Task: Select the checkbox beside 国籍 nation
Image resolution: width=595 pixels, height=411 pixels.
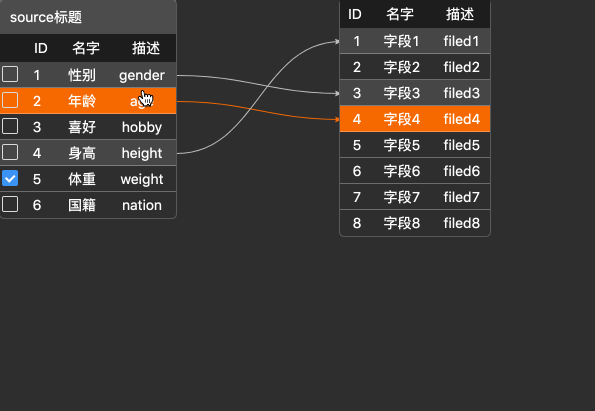Action: click(x=10, y=204)
